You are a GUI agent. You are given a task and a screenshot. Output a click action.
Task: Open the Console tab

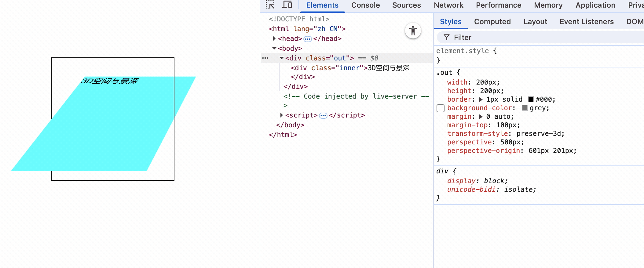[x=365, y=5]
